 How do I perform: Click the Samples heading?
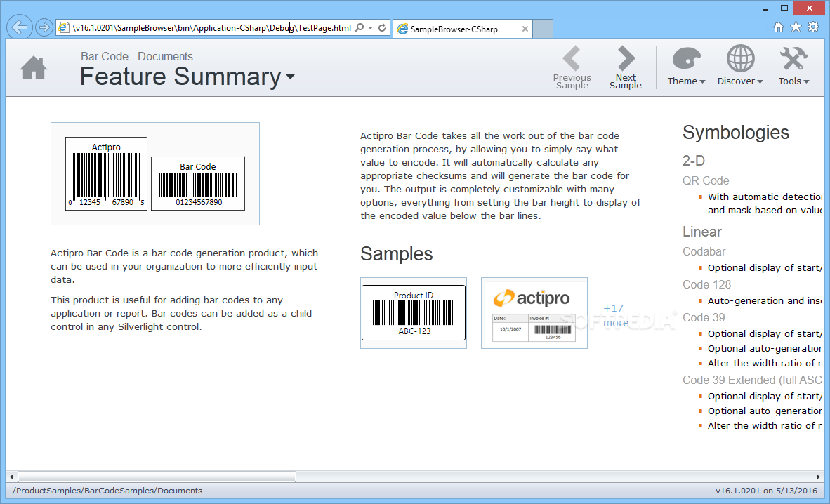[397, 254]
